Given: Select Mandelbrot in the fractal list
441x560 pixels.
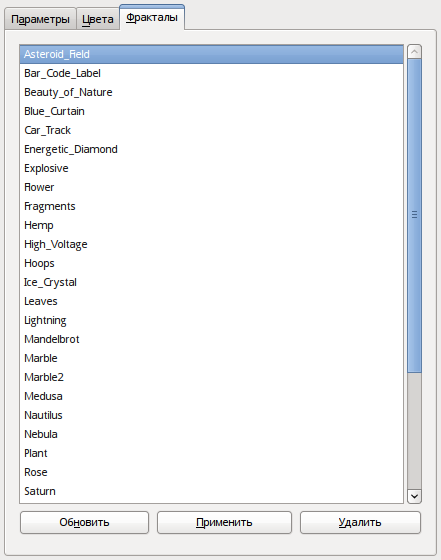Looking at the screenshot, I should [x=211, y=339].
